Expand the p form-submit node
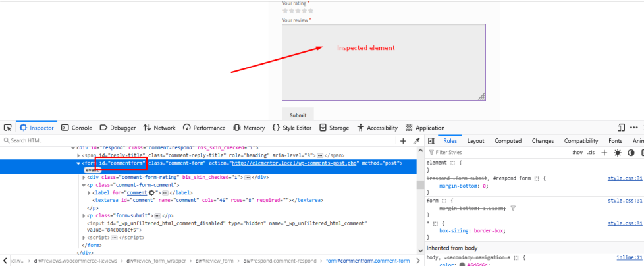This screenshot has width=644, height=266. point(84,215)
